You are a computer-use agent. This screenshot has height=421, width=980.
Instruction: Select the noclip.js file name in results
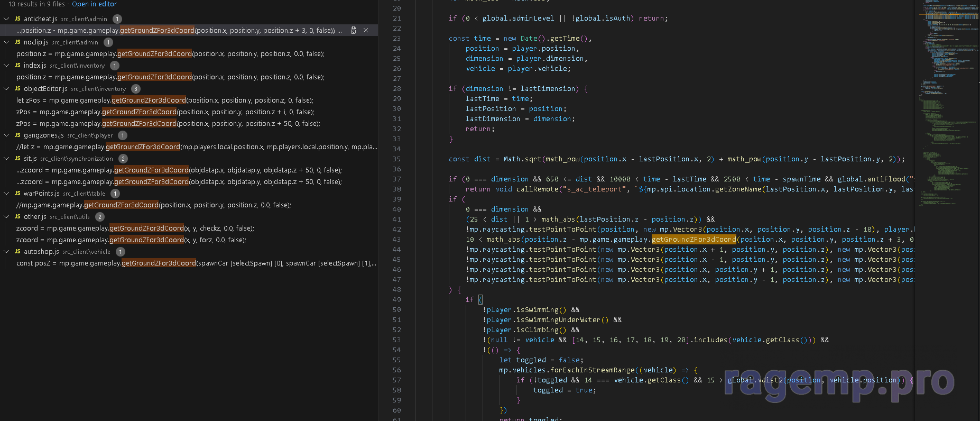[x=36, y=42]
